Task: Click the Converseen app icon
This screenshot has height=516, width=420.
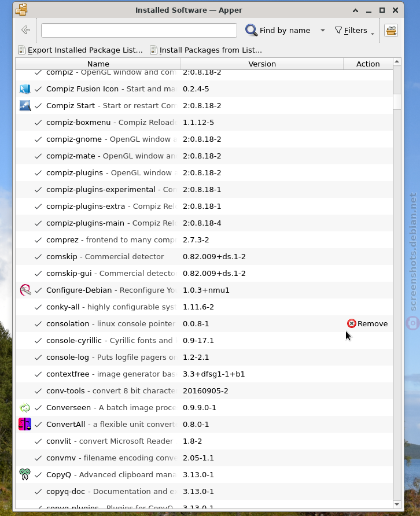Action: tap(25, 408)
